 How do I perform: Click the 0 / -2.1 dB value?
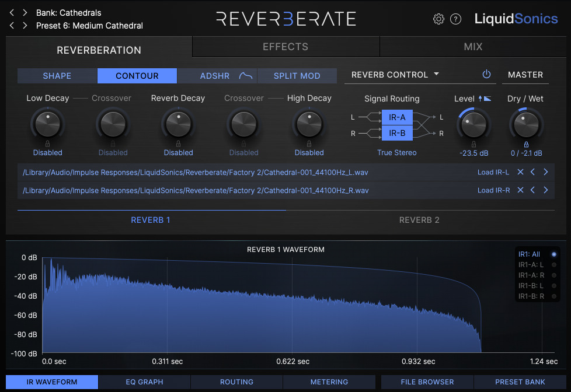526,153
